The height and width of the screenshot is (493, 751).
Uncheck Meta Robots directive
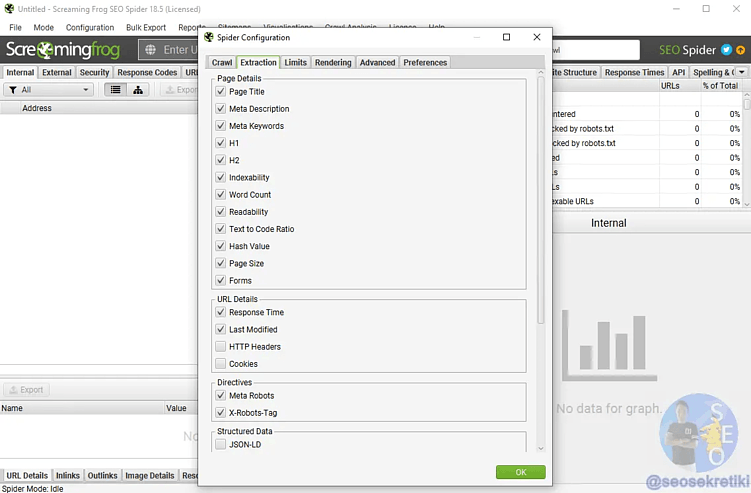point(220,395)
